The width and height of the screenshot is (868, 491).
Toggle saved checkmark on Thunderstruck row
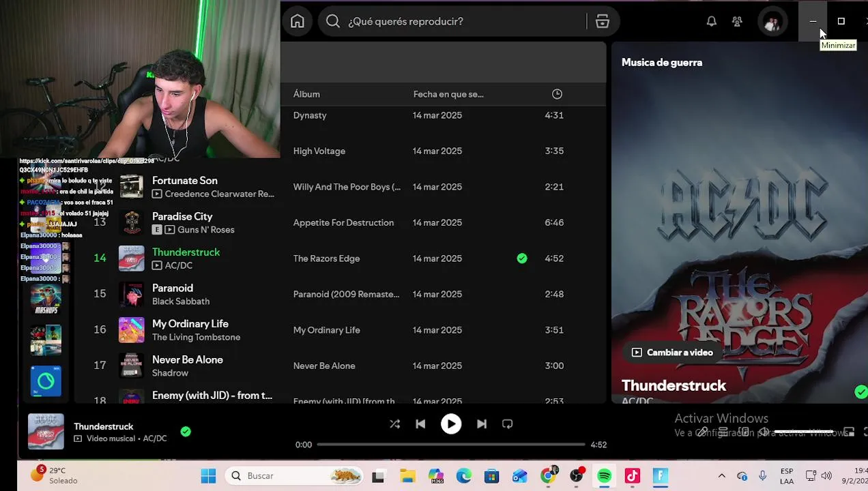[522, 258]
